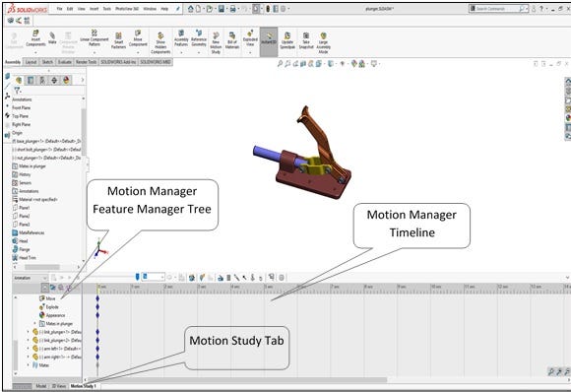Select Top Plane in feature tree

click(x=20, y=116)
